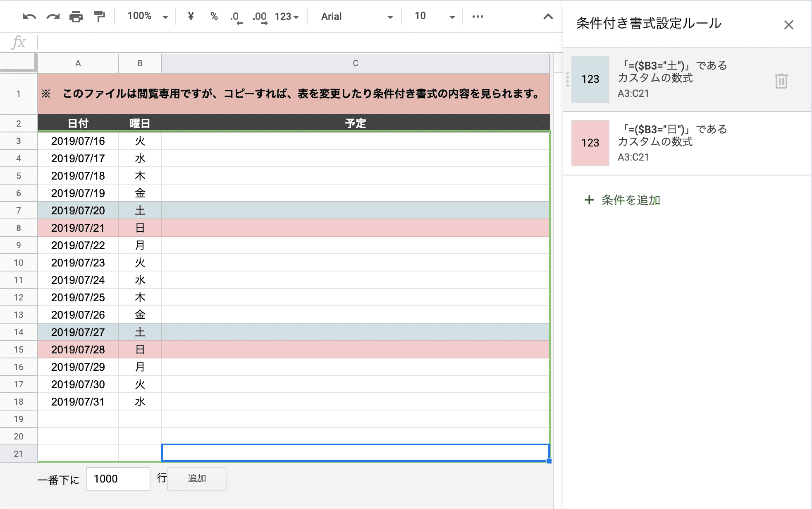Activate the paint format roller icon
Image resolution: width=812 pixels, height=509 pixels.
100,17
